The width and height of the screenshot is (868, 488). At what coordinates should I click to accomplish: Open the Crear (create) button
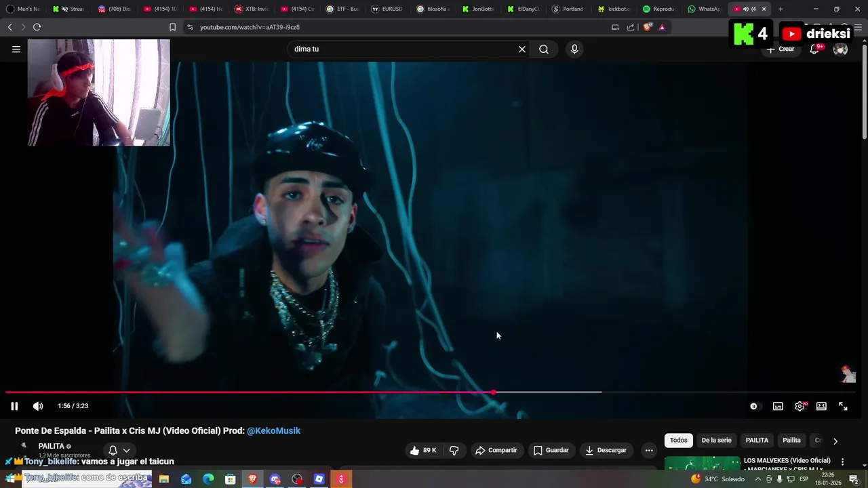781,49
